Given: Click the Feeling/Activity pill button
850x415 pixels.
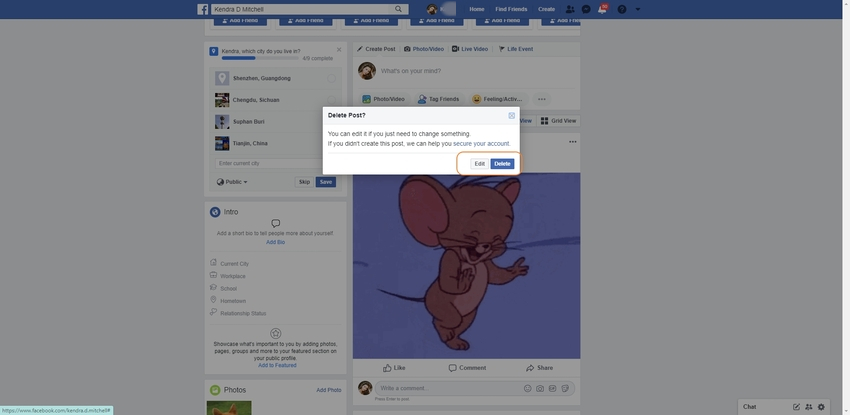Looking at the screenshot, I should [x=498, y=99].
